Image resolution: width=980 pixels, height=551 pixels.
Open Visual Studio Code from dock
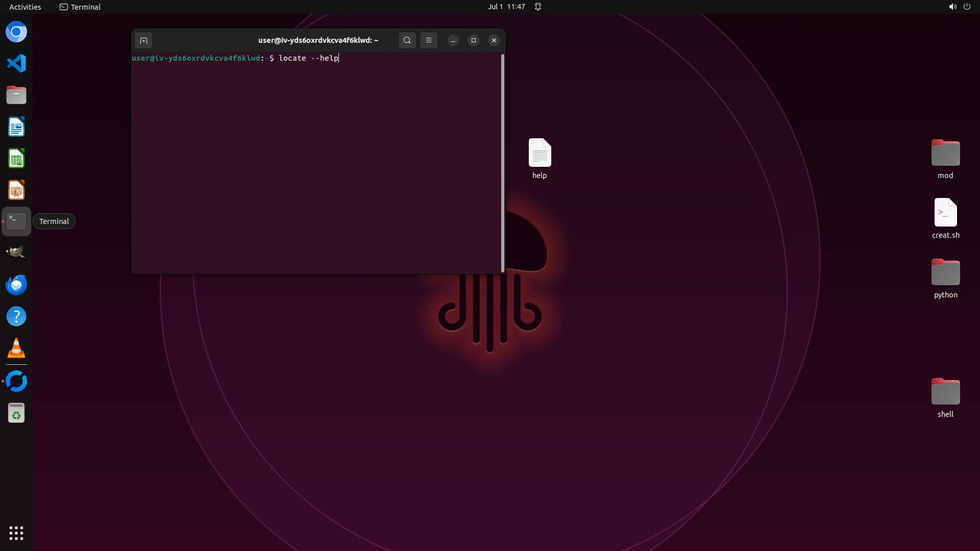click(x=16, y=64)
